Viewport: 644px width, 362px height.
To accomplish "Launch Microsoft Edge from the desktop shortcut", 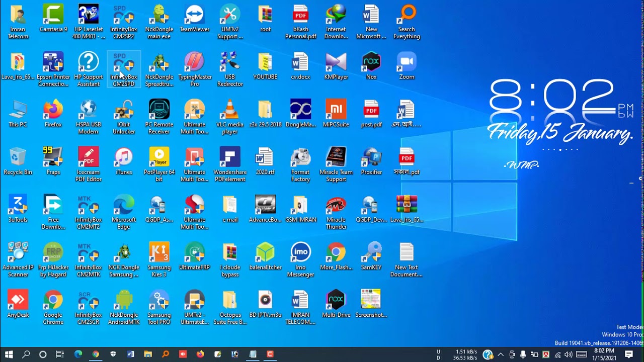I will pyautogui.click(x=124, y=212).
